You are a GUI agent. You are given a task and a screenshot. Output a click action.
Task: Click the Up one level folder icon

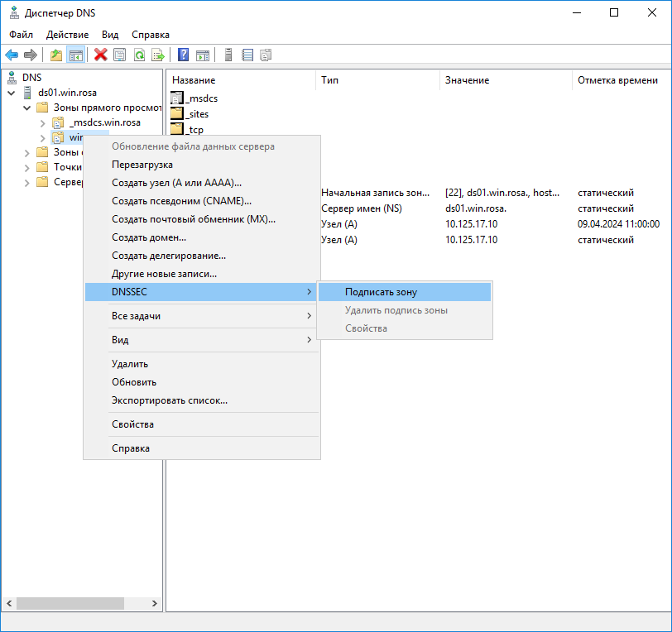[x=56, y=55]
